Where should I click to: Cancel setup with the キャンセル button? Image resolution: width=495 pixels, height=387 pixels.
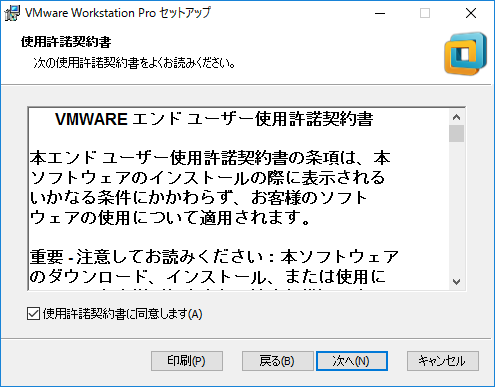(x=443, y=361)
